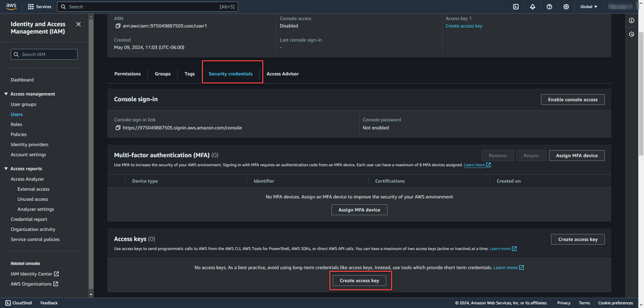The image size is (644, 308).
Task: Click the sidebar scrollbar down arrow
Action: click(x=91, y=295)
